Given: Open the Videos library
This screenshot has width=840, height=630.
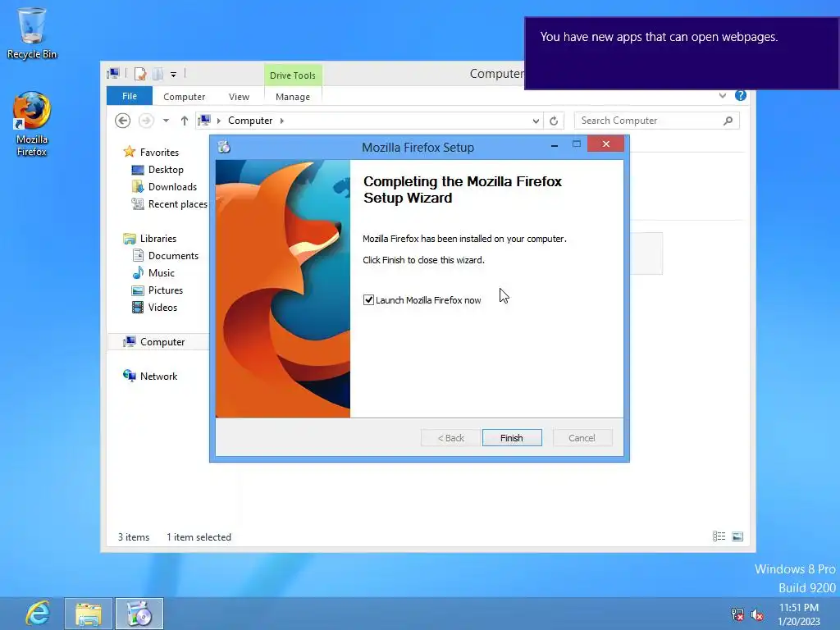Looking at the screenshot, I should (x=162, y=307).
